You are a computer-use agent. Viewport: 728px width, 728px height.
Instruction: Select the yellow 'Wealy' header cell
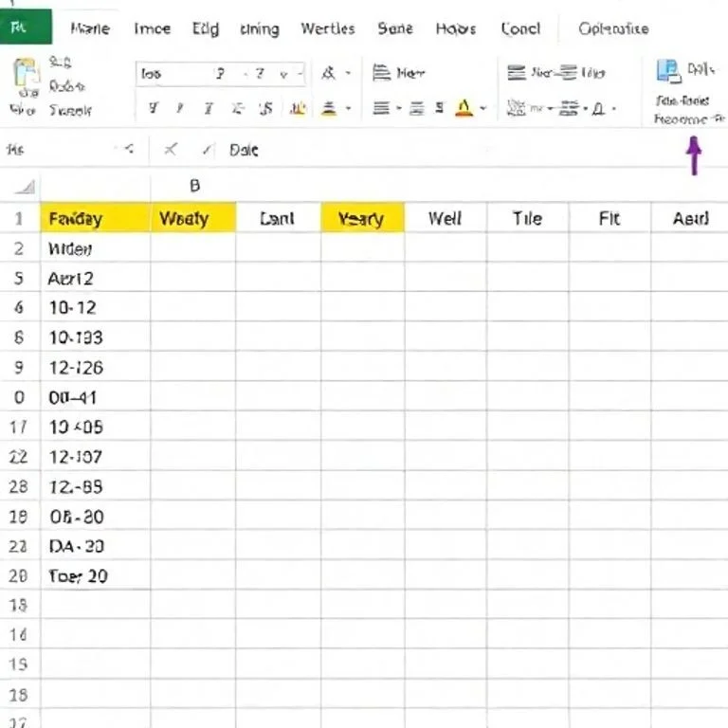coord(193,217)
